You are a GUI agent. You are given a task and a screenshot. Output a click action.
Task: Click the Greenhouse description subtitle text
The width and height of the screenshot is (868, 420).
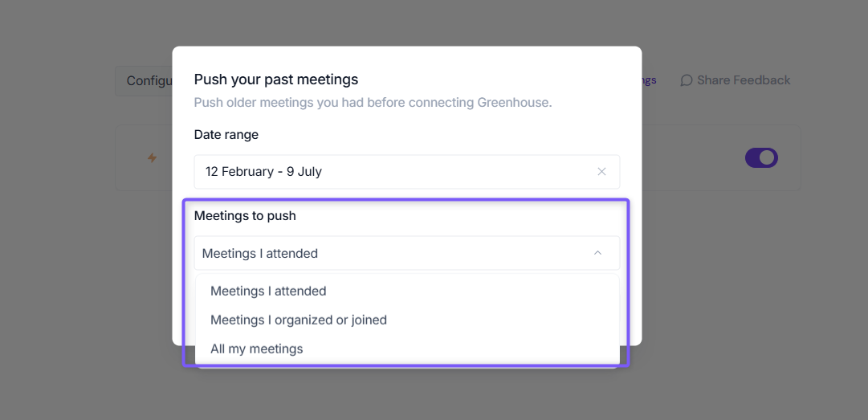click(x=373, y=103)
